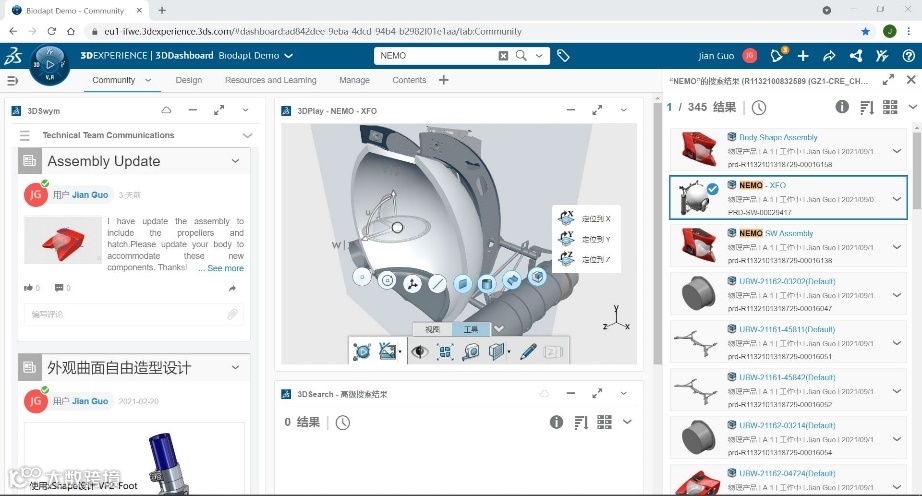Screen dimensions: 922x496
Task: Click the sort icon in search results panel
Action: pos(867,108)
